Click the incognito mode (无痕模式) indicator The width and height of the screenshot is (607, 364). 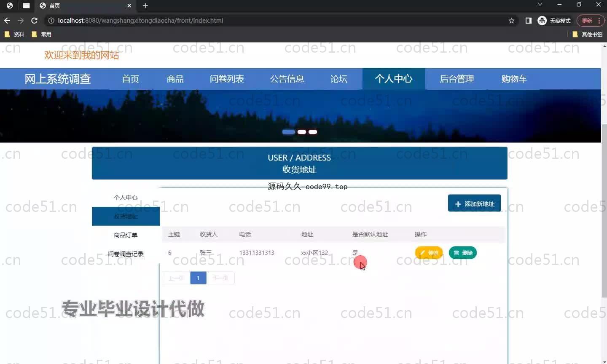(554, 21)
